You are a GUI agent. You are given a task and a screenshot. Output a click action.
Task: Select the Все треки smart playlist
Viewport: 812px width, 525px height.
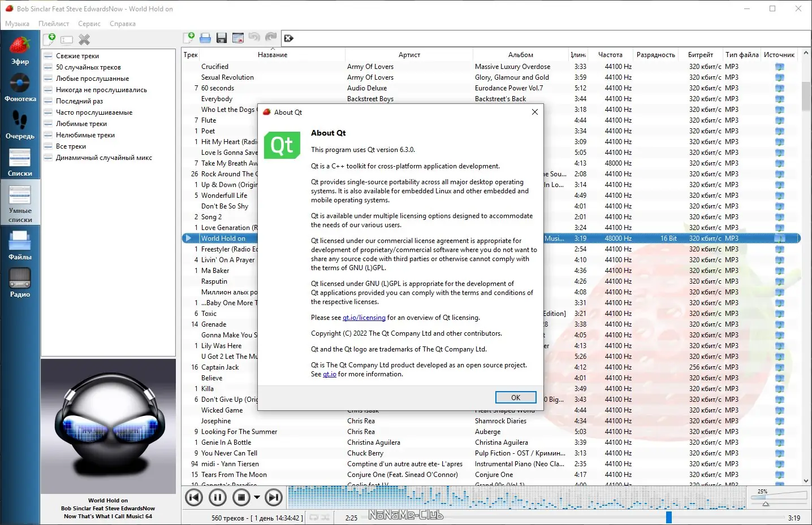coord(71,146)
